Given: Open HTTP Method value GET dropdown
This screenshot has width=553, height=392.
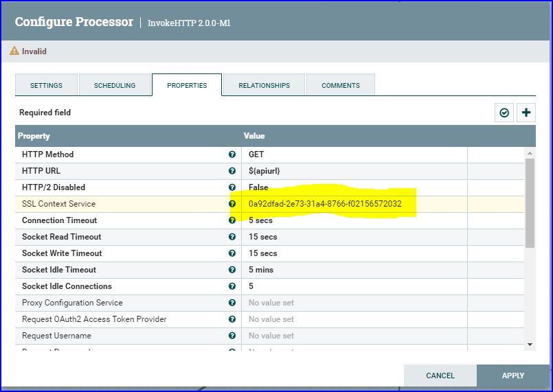Looking at the screenshot, I should 354,154.
